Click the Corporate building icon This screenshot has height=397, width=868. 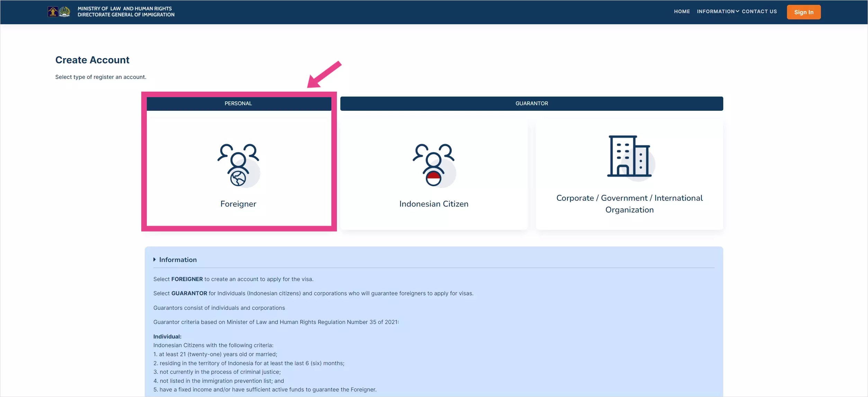click(x=629, y=156)
